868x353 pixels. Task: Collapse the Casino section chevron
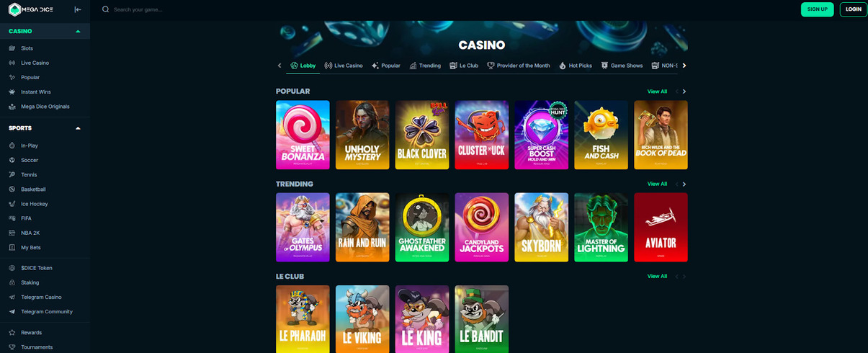click(x=78, y=32)
